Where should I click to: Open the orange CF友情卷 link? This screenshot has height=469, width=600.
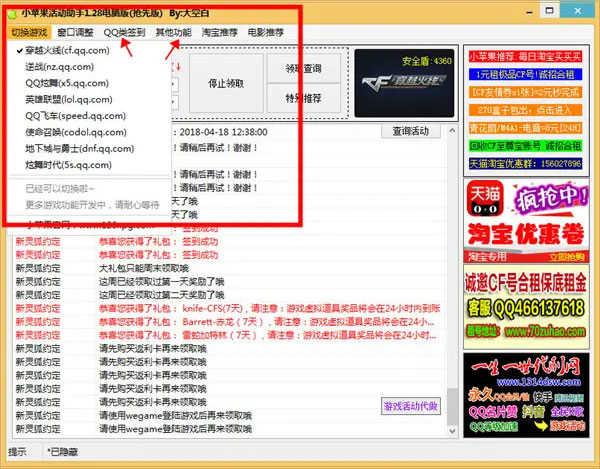tap(525, 92)
